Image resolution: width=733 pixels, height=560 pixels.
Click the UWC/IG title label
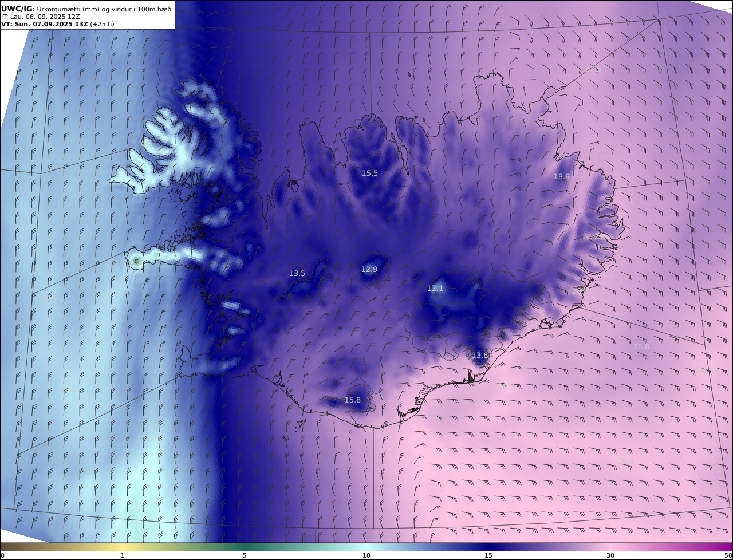[18, 9]
